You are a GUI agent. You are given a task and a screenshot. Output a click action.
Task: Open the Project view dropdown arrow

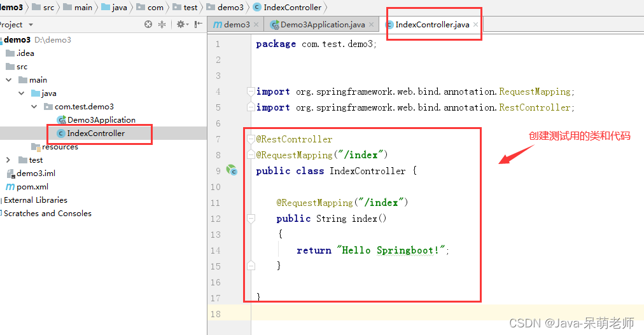pyautogui.click(x=31, y=25)
